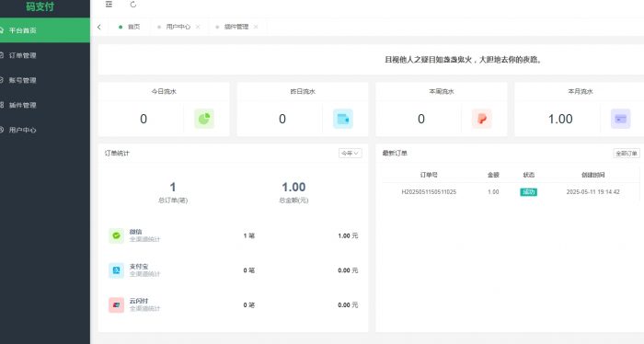Click the left arrow beside the tabs
644x344 pixels.
[x=99, y=27]
